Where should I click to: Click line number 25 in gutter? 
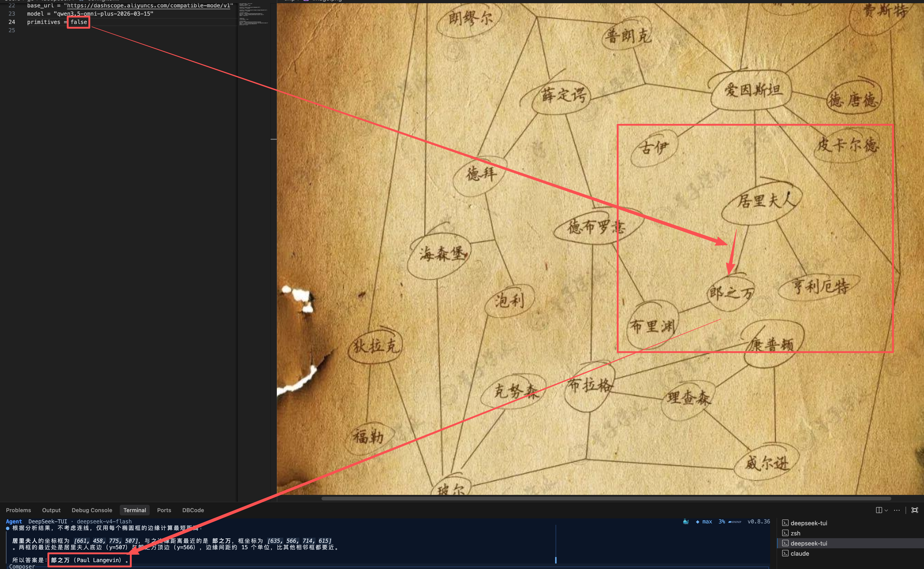[x=12, y=30]
